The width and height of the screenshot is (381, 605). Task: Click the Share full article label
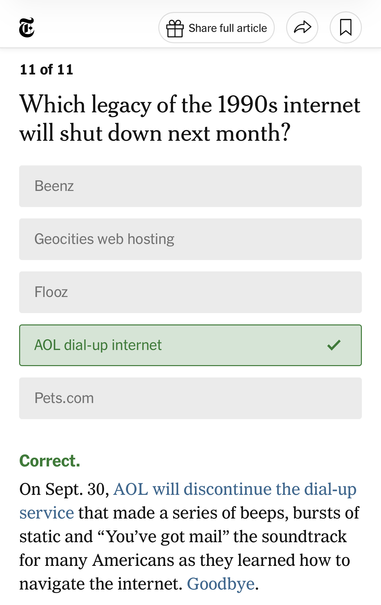tap(228, 28)
